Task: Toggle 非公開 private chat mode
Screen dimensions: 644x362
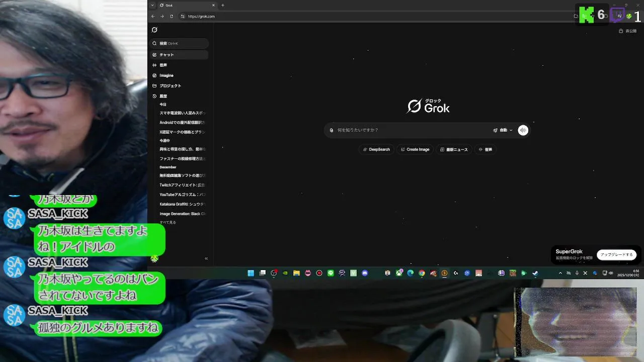Action: [628, 31]
